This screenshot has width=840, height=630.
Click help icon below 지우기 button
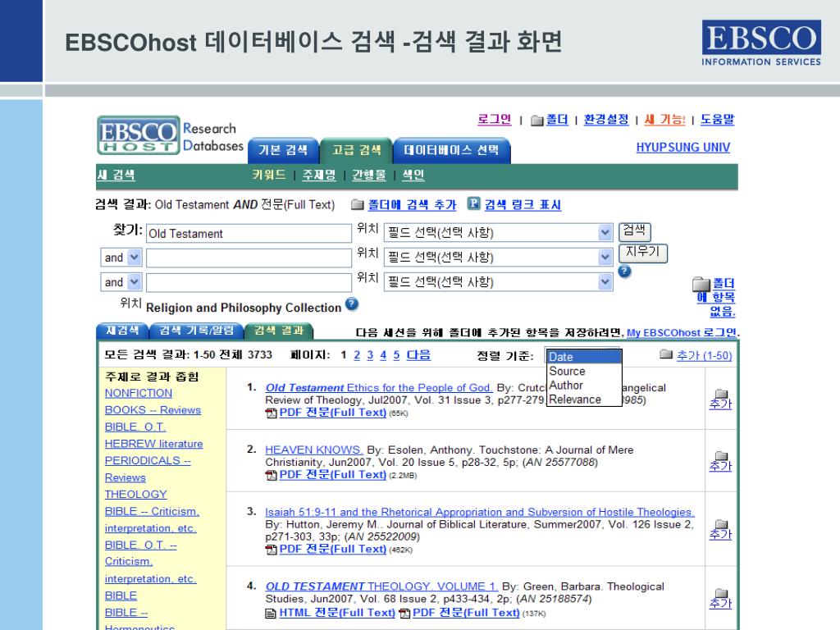(624, 272)
